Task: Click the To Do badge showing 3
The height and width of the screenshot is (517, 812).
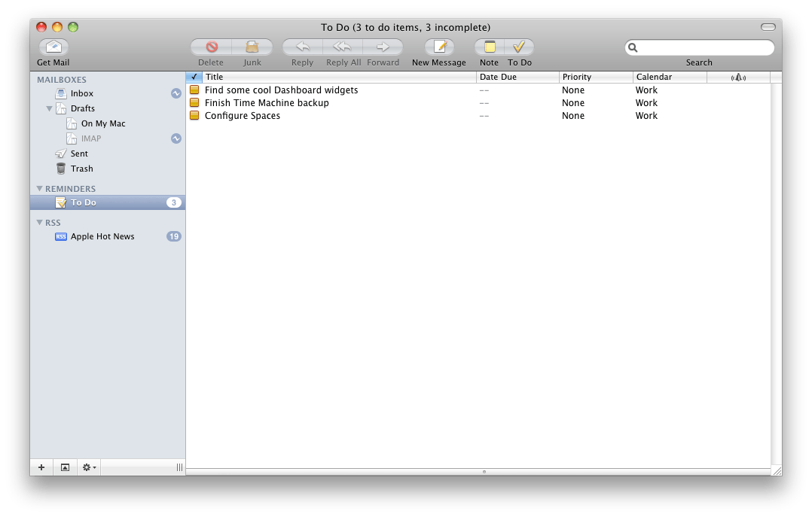Action: click(173, 202)
